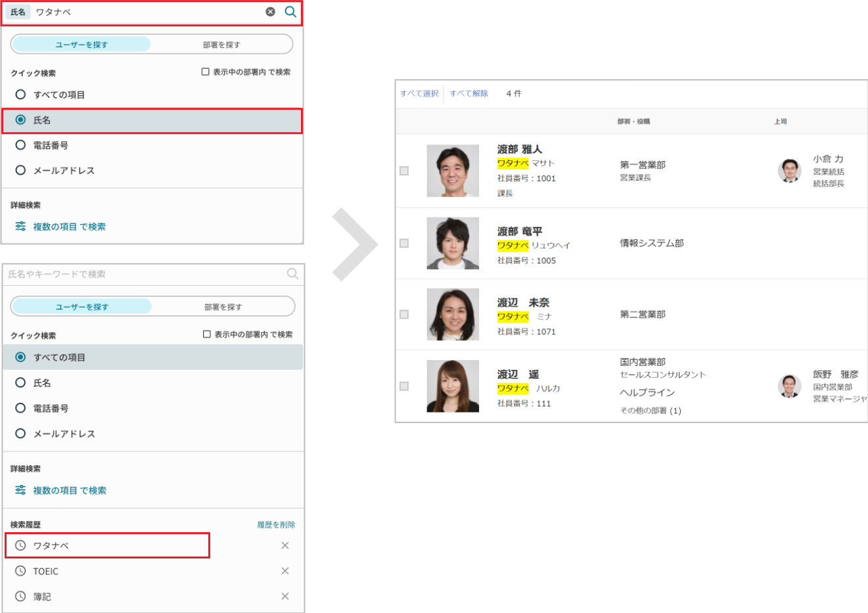
Task: Click magnifier icon in lower search box
Action: [293, 274]
